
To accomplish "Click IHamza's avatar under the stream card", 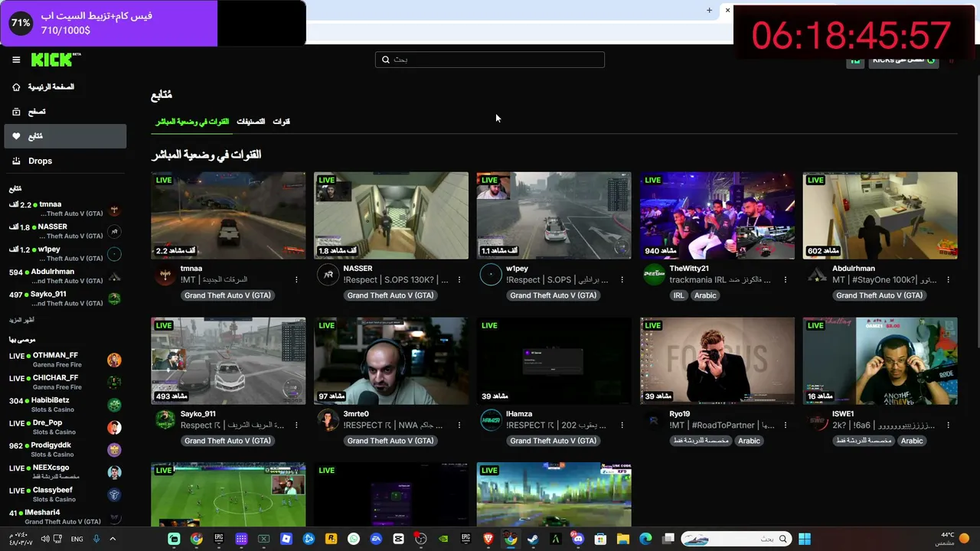I will 491,420.
